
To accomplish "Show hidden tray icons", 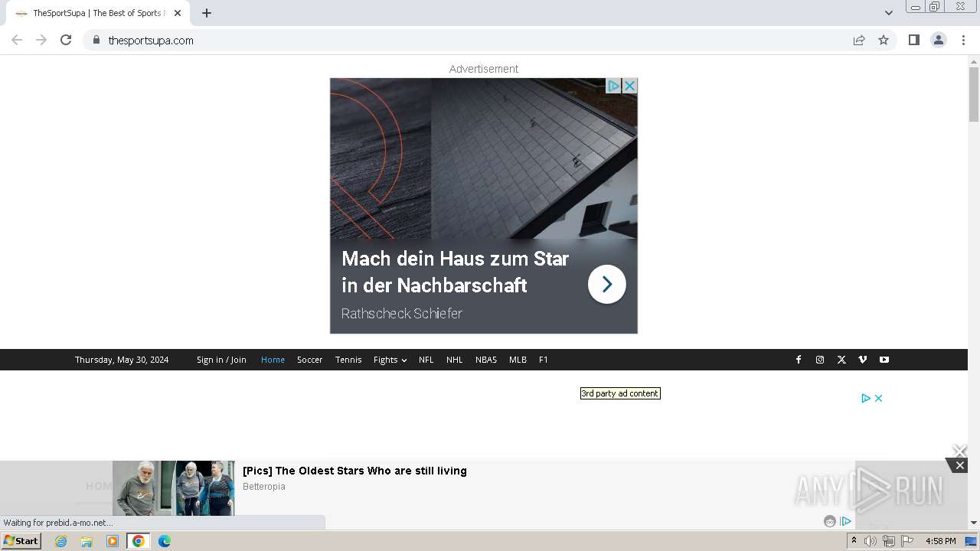I will (854, 541).
